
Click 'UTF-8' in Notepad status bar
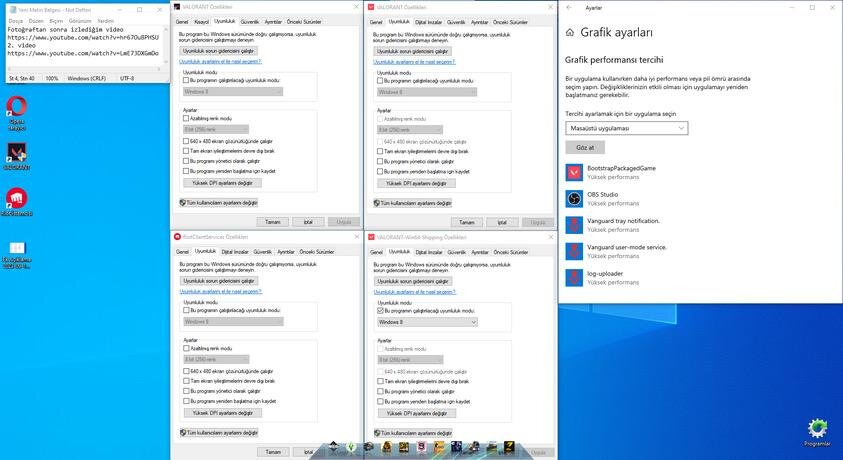click(x=127, y=78)
